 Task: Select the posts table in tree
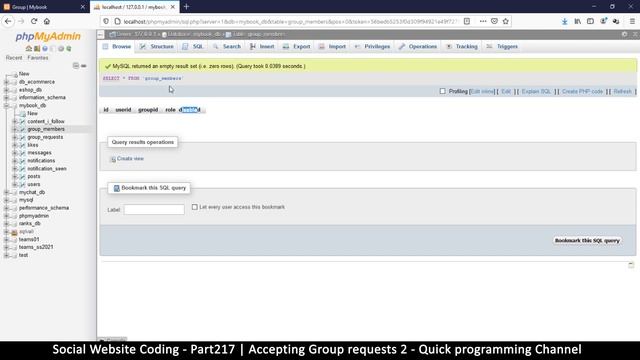pyautogui.click(x=33, y=176)
